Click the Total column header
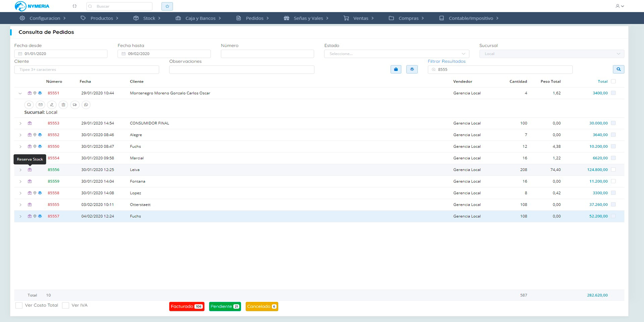The height and width of the screenshot is (322, 644). [x=603, y=81]
